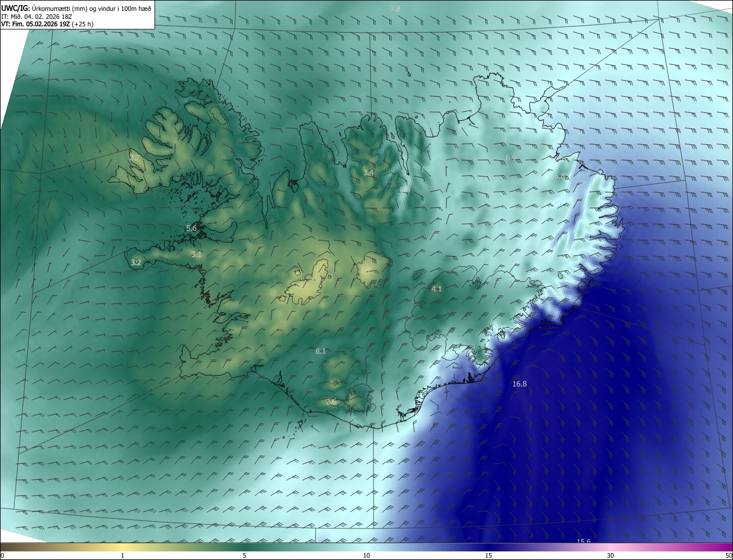This screenshot has width=733, height=560.
Task: Select the map title mentioning Úrkomumætti (mm)
Action: click(77, 8)
